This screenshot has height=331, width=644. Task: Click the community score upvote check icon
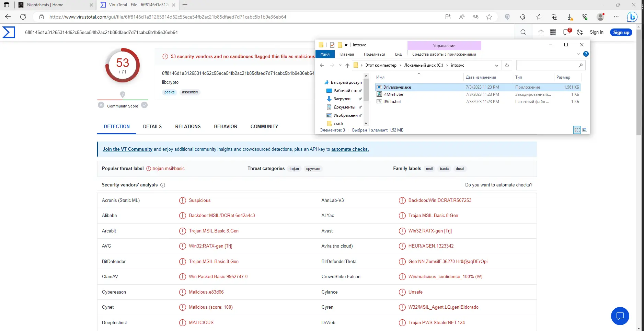tap(145, 105)
